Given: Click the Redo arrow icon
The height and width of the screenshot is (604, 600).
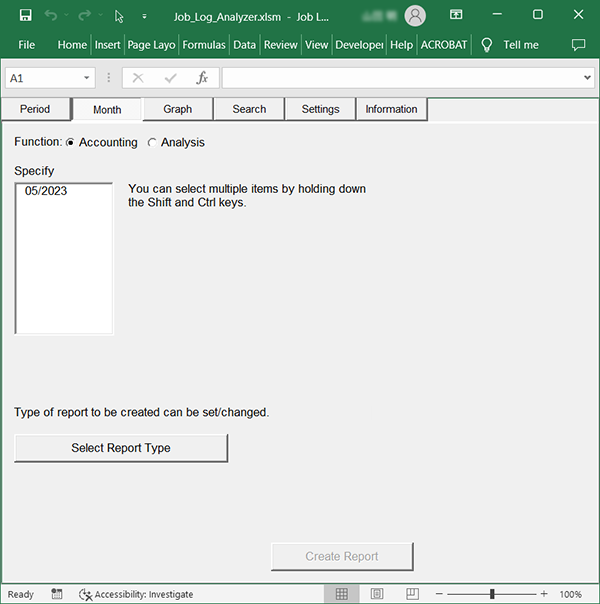Looking at the screenshot, I should point(84,15).
